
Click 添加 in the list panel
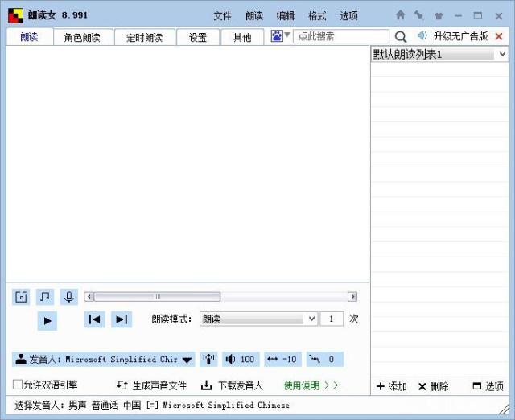(398, 386)
